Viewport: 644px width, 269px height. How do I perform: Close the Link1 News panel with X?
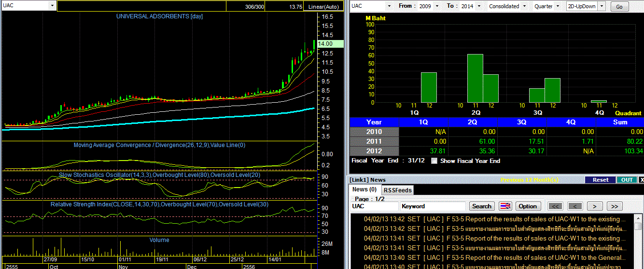coord(641,180)
